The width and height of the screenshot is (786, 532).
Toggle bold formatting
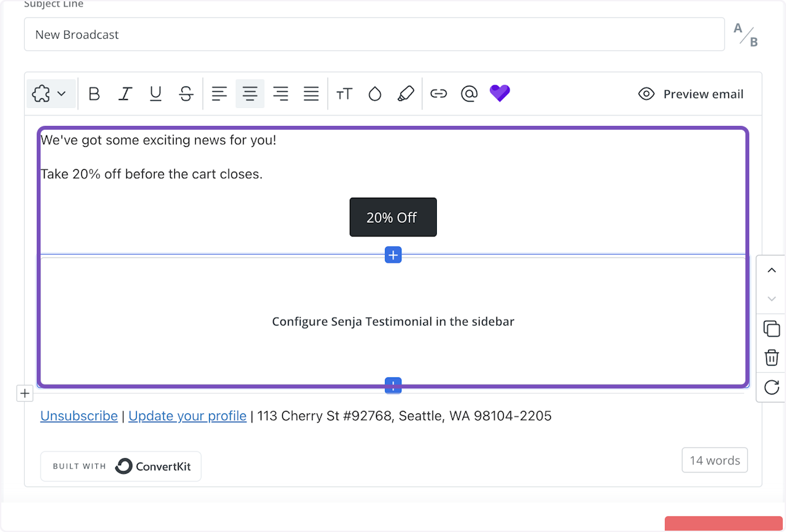tap(94, 94)
